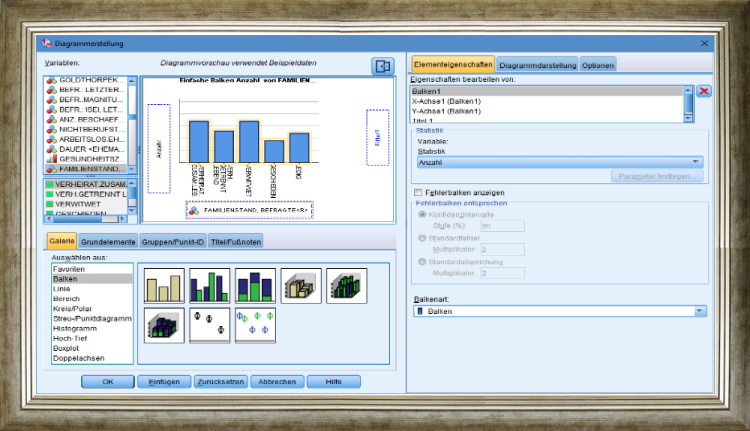Screen dimensions: 750x431
Task: Click the Hilfe button
Action: (x=333, y=381)
